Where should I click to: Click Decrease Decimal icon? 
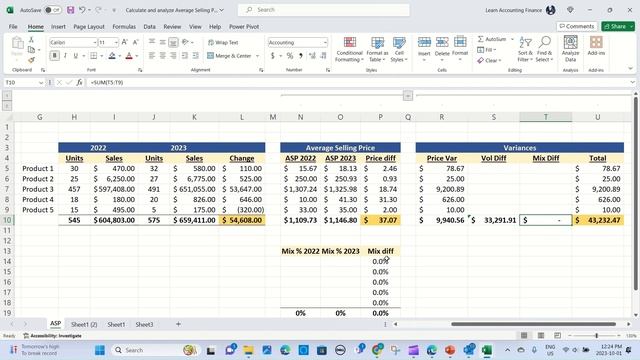click(323, 56)
